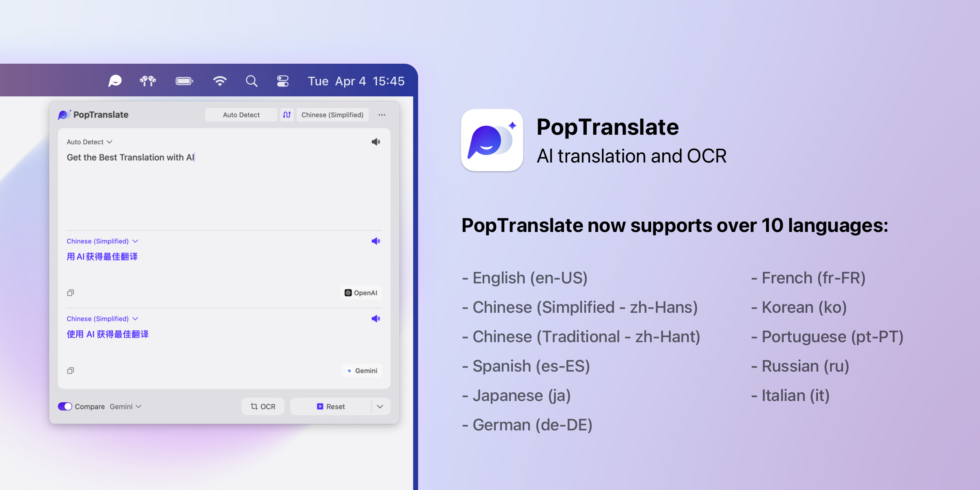Choose Chinese (Simplified) target in header
Viewport: 980px width, 490px height.
[x=332, y=115]
